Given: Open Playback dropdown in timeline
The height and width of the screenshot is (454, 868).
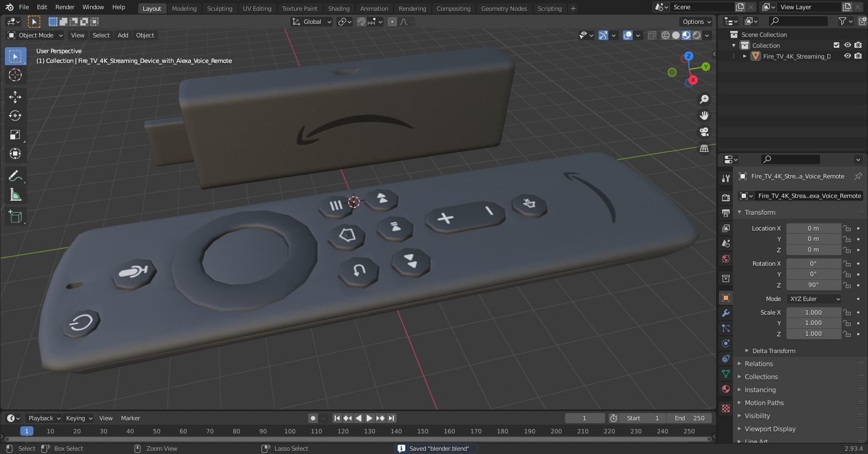Looking at the screenshot, I should tap(43, 418).
